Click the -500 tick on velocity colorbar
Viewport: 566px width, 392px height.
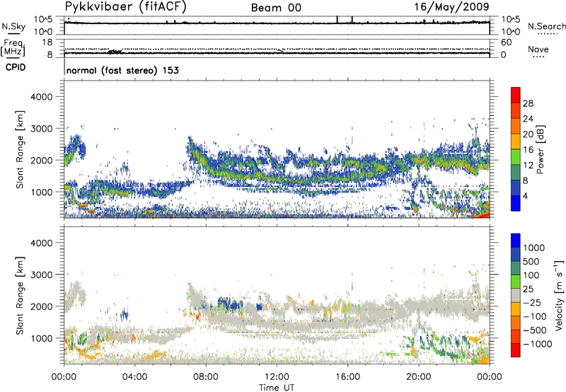[x=535, y=330]
